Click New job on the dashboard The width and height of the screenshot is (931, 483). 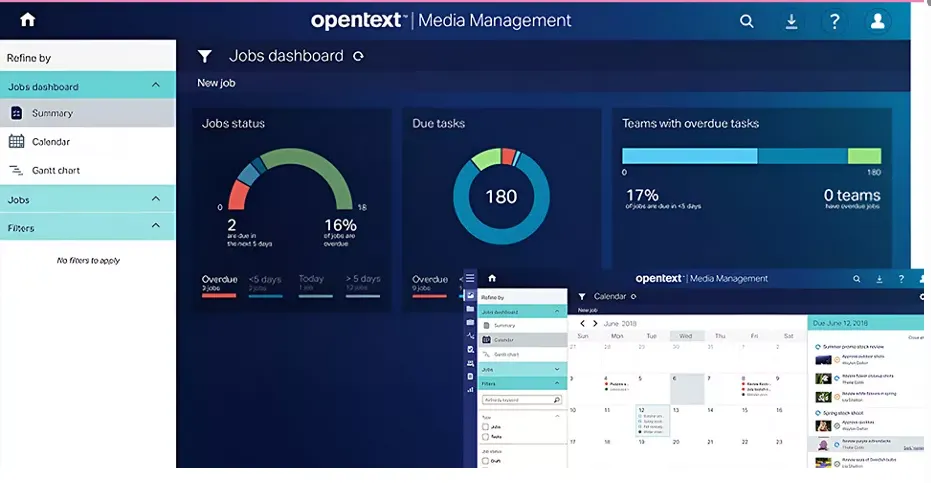(216, 83)
